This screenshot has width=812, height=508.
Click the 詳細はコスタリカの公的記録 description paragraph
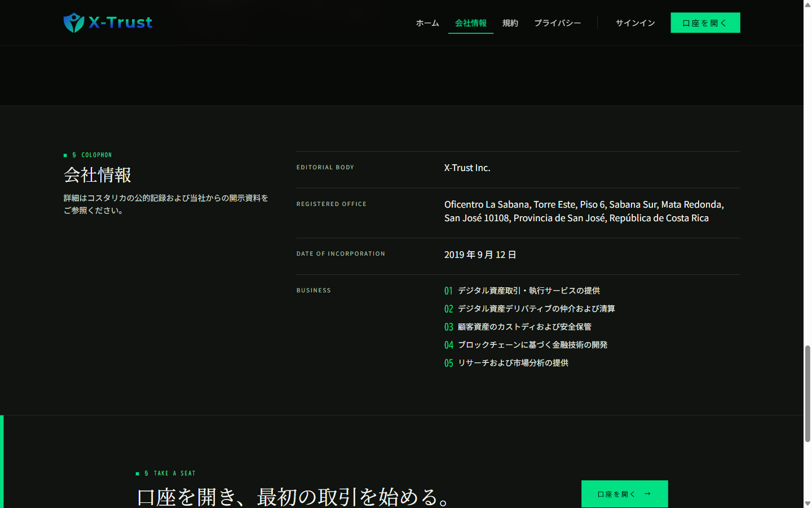166,204
